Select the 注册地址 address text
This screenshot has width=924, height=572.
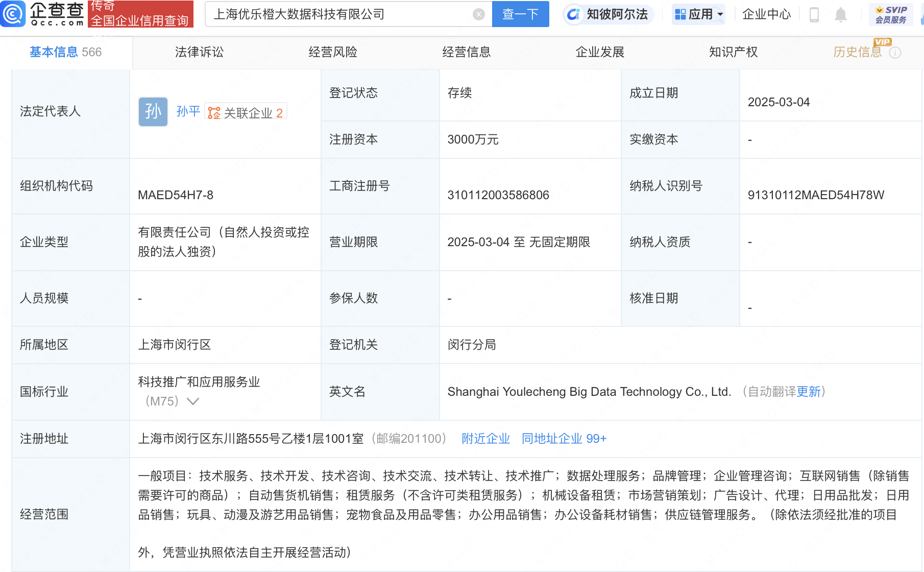[251, 439]
